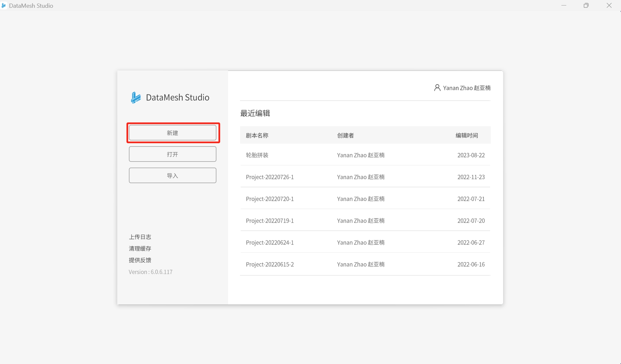Viewport: 621px width, 364px height.
Task: Click the date 2022-07-20
Action: pos(471,220)
